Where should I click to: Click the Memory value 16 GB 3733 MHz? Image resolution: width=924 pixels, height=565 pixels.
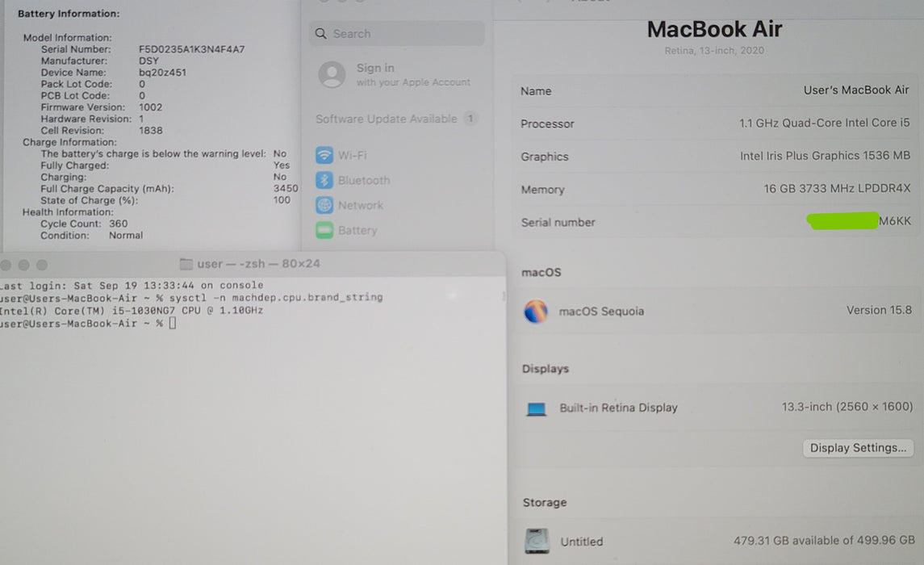837,189
